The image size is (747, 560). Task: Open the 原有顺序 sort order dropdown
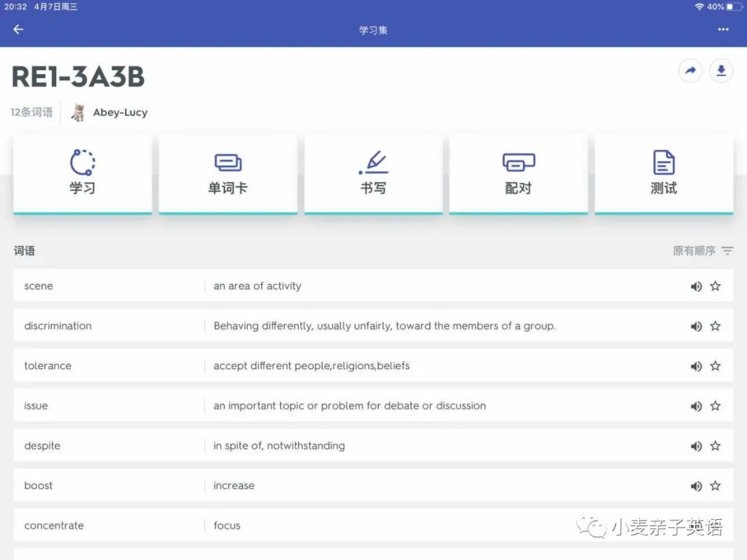click(703, 250)
